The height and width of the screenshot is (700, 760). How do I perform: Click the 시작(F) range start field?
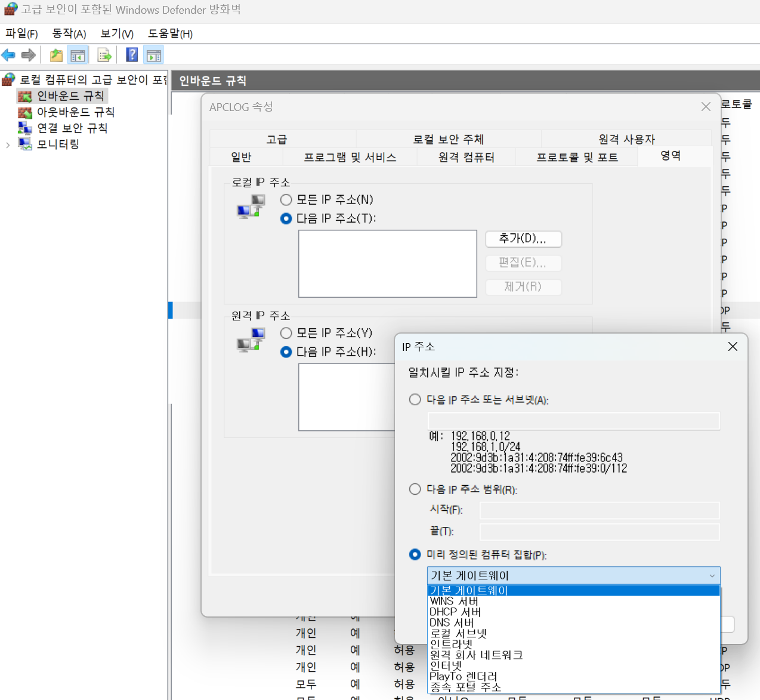click(x=600, y=510)
